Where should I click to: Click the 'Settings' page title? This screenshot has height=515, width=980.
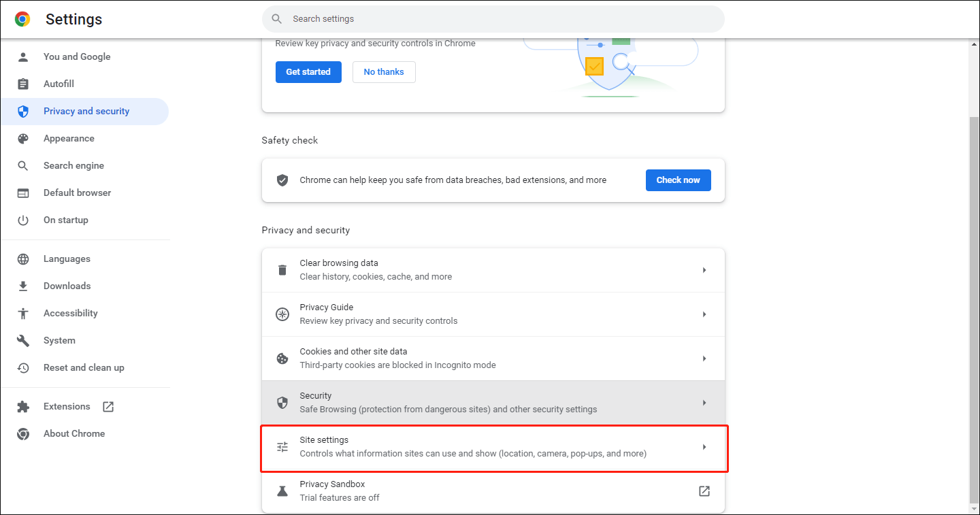tap(73, 19)
